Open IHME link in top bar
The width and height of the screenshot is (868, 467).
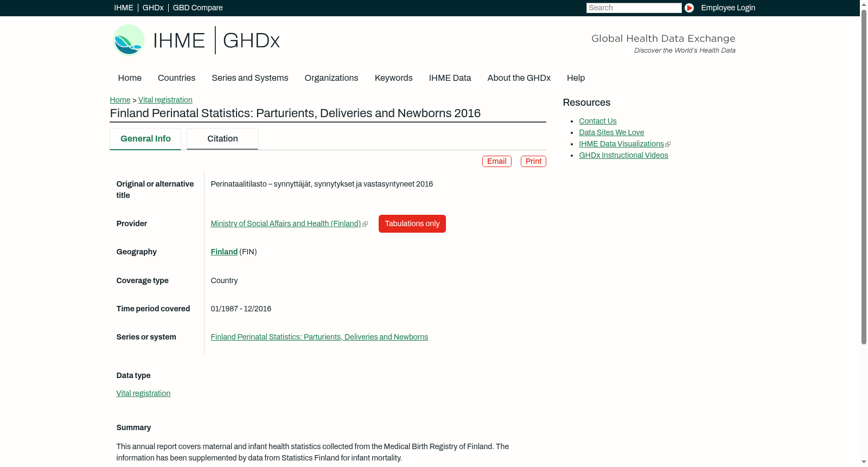click(x=124, y=8)
